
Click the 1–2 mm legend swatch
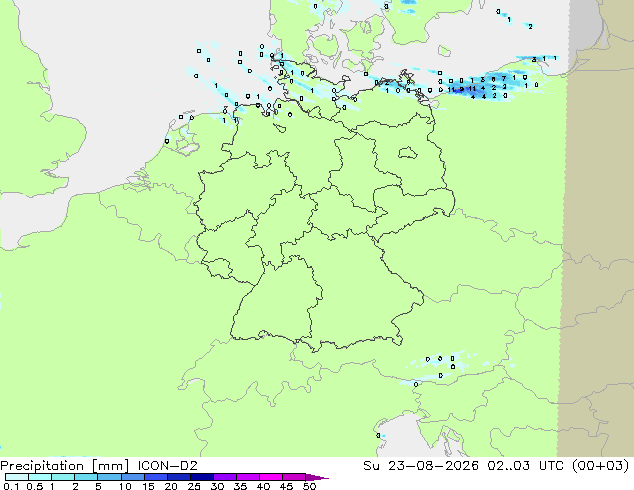63,477
